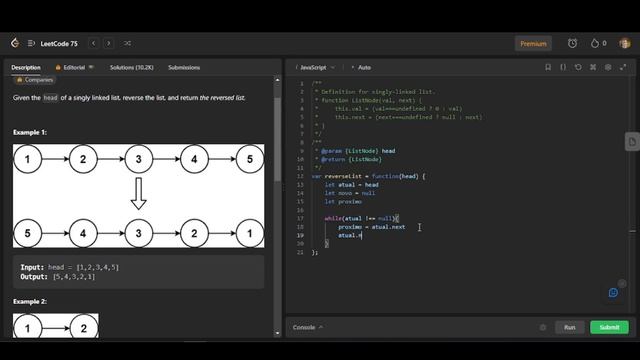Reset code to default with the revert icon
The image size is (640, 360).
tap(578, 67)
